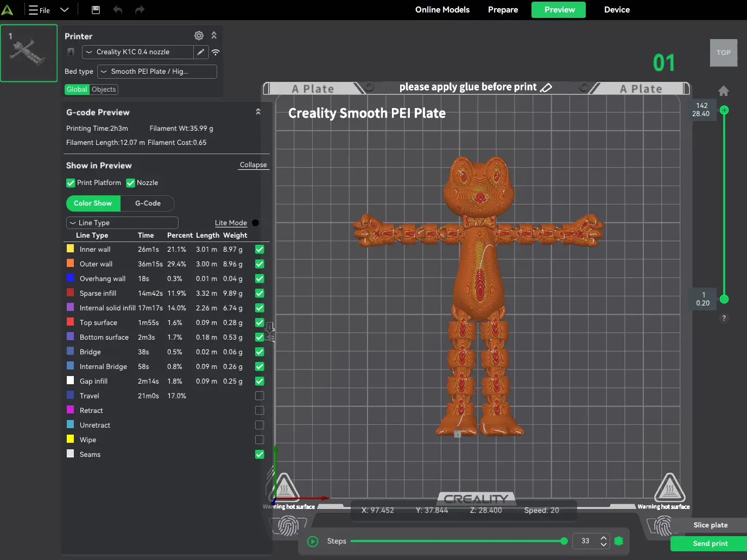Viewport: 747px width, 560px height.
Task: Click the Retract magenta color swatch
Action: pyautogui.click(x=70, y=410)
